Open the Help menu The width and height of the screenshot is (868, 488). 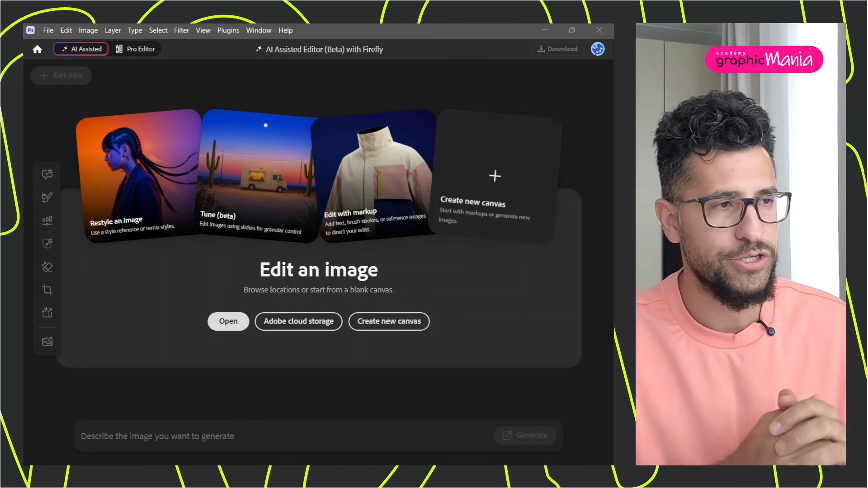coord(285,30)
